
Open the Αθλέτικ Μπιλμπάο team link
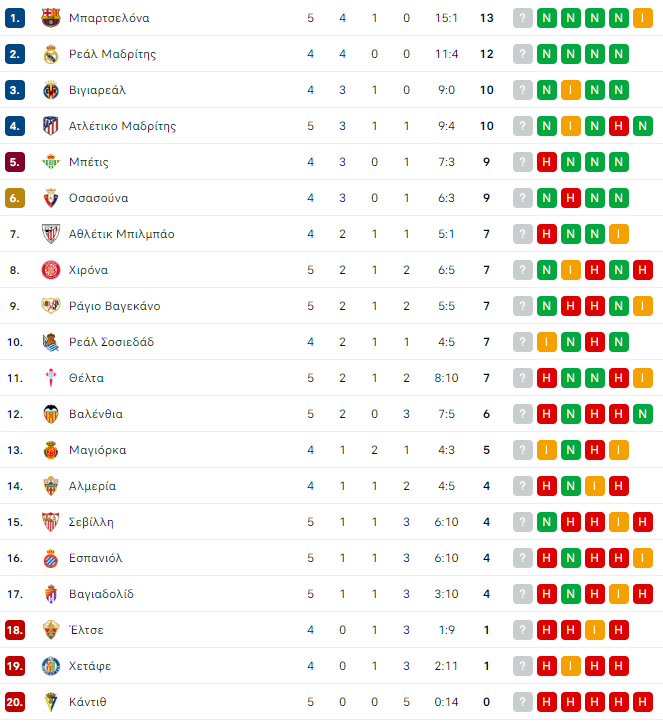pos(122,234)
